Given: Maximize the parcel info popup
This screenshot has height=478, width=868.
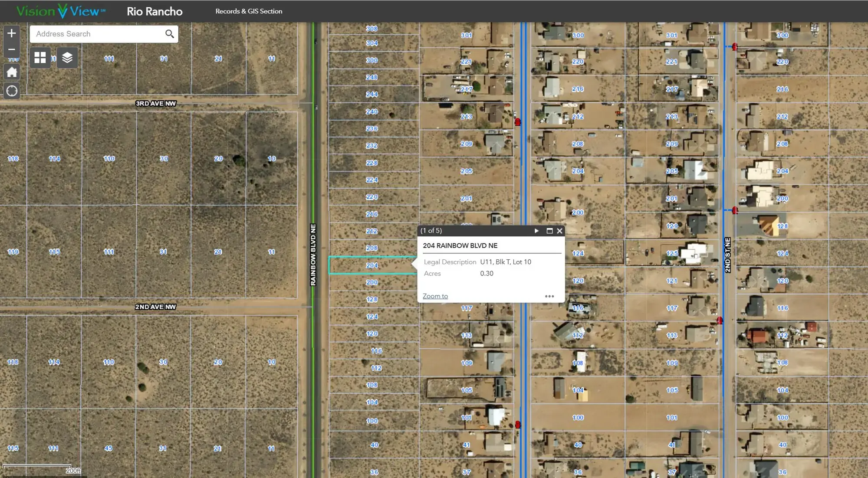Looking at the screenshot, I should pos(549,231).
